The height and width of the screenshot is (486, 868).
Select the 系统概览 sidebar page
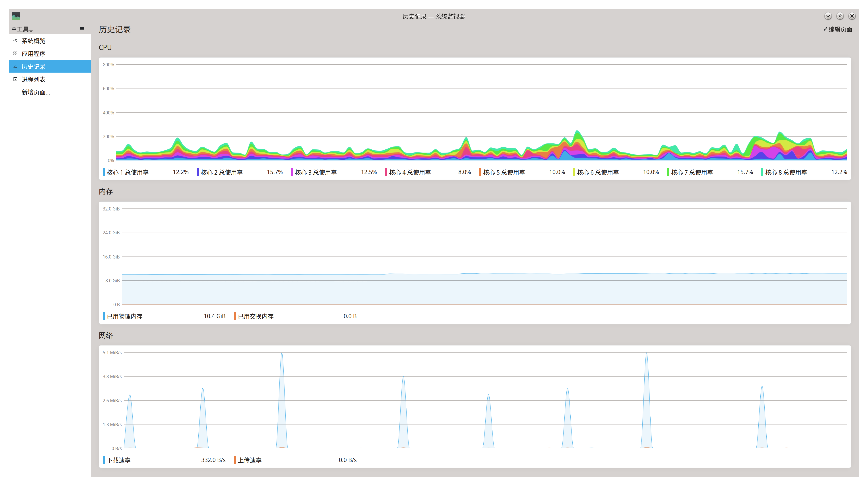[x=33, y=41]
